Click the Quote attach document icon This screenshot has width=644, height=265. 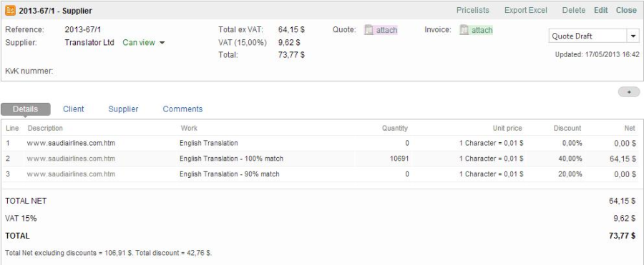coord(369,30)
